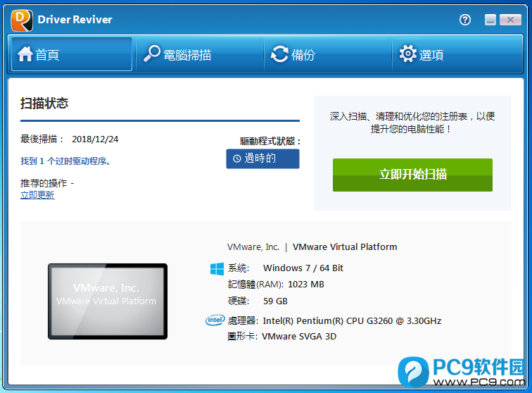The height and width of the screenshot is (393, 532).
Task: Click the Windows 7 / 64 Bit value
Action: tap(303, 268)
